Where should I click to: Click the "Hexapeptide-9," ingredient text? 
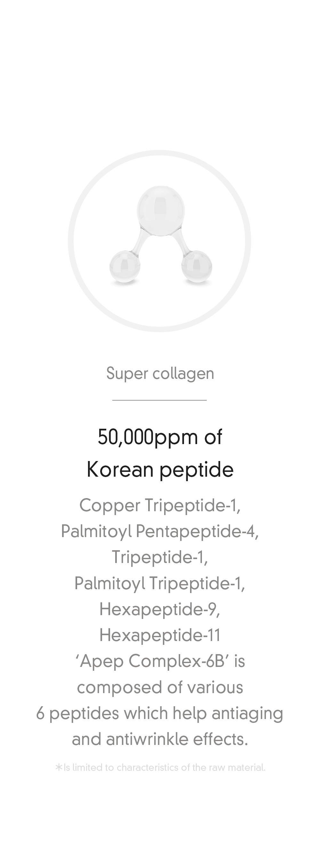(160, 609)
